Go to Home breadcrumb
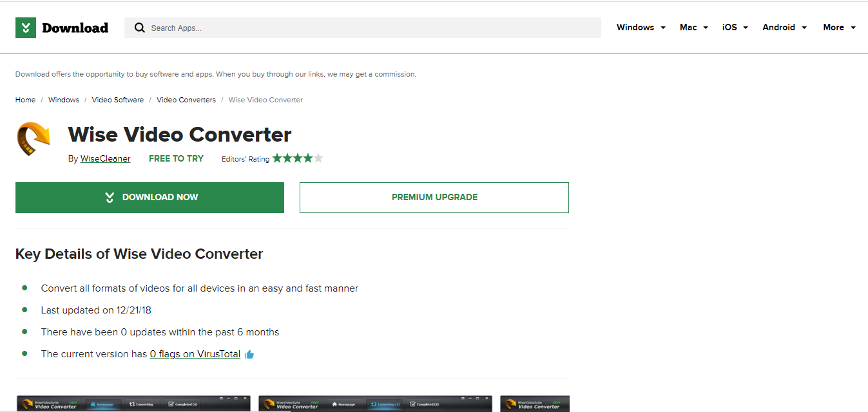 coord(26,100)
